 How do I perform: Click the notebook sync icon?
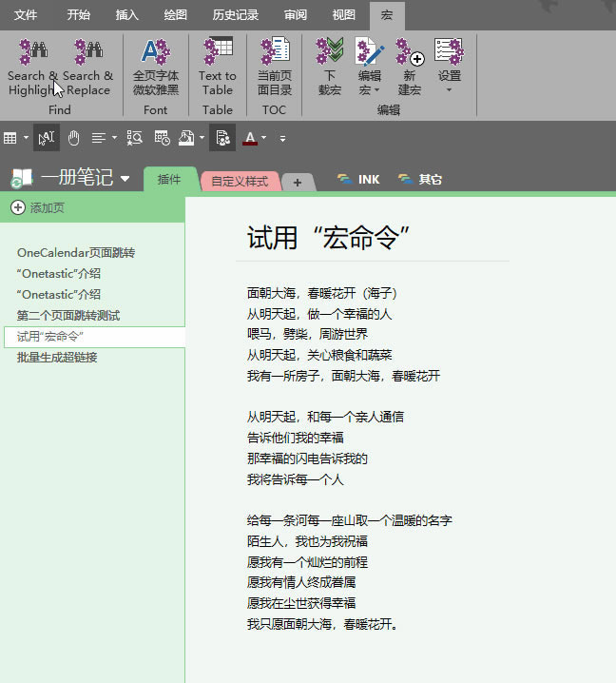tap(21, 178)
